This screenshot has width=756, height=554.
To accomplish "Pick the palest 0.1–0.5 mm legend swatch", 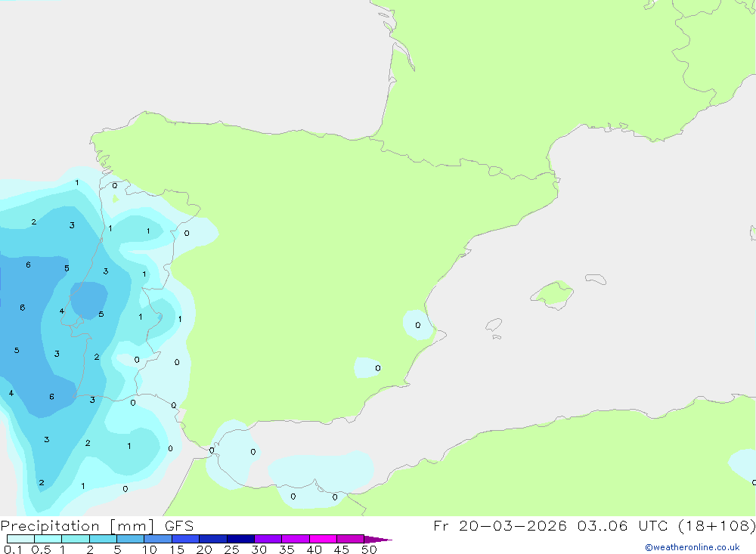I will [20, 539].
